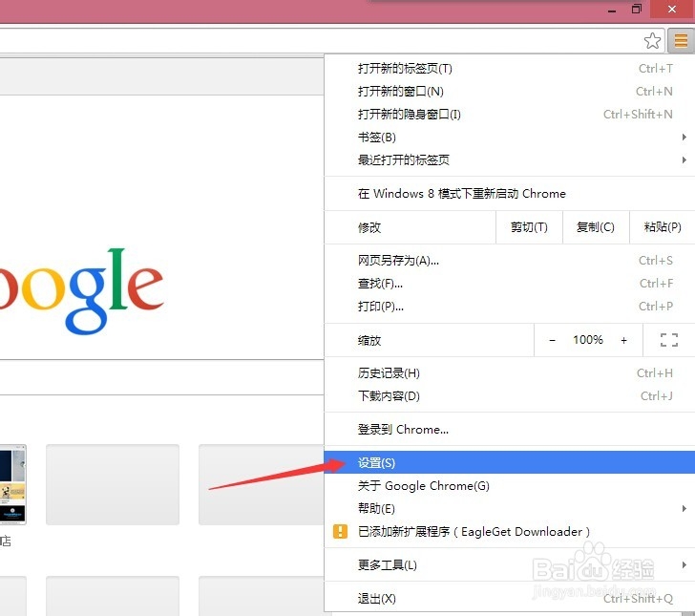Open 设置(S)
The height and width of the screenshot is (616, 695).
510,462
